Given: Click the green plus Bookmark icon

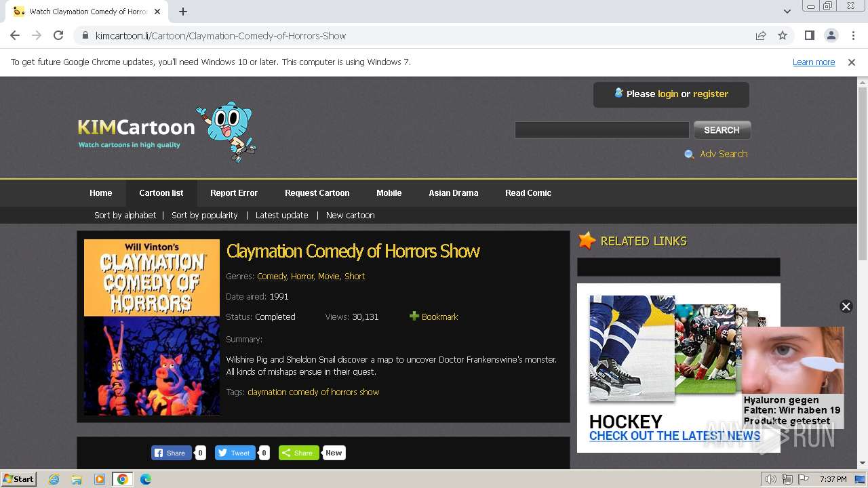Looking at the screenshot, I should click(414, 316).
